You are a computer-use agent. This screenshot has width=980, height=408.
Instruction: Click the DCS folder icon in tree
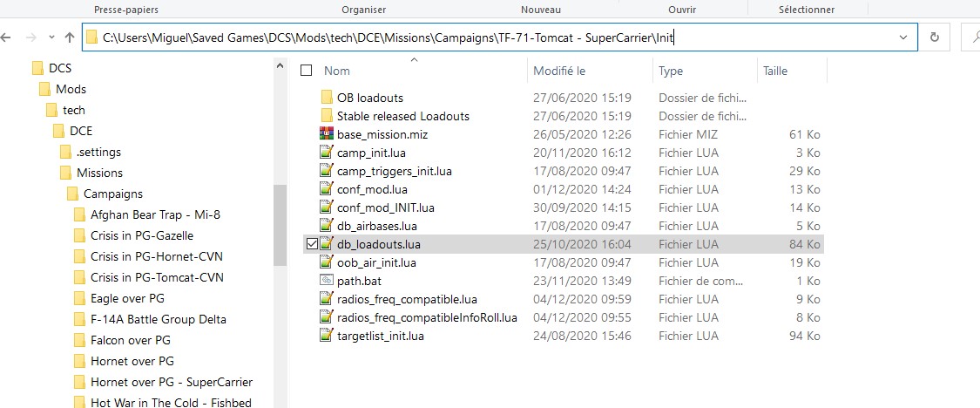click(x=37, y=68)
